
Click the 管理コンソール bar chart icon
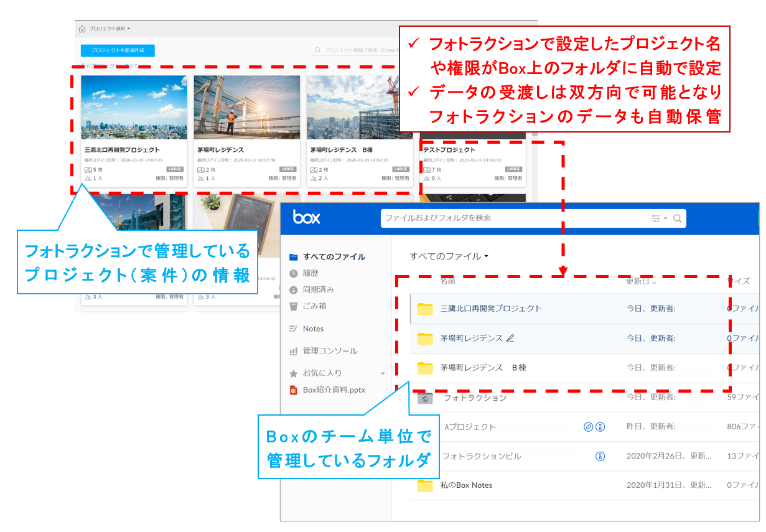[x=294, y=351]
